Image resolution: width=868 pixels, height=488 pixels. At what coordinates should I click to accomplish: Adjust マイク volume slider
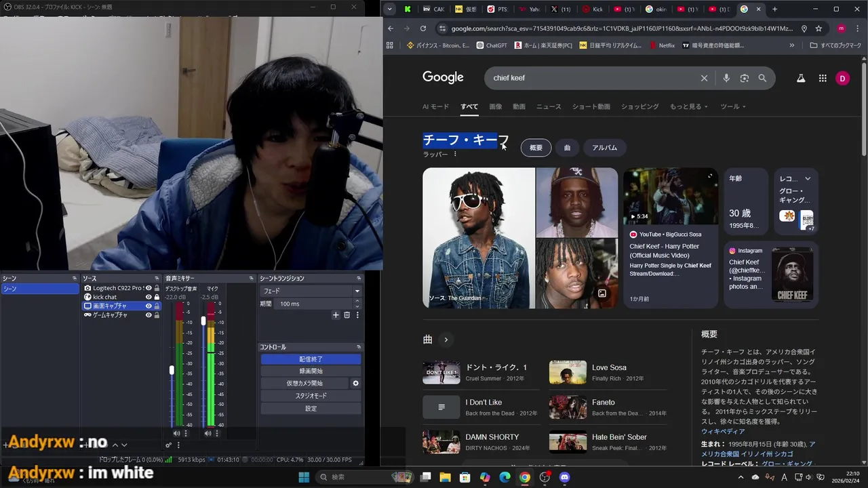click(203, 321)
